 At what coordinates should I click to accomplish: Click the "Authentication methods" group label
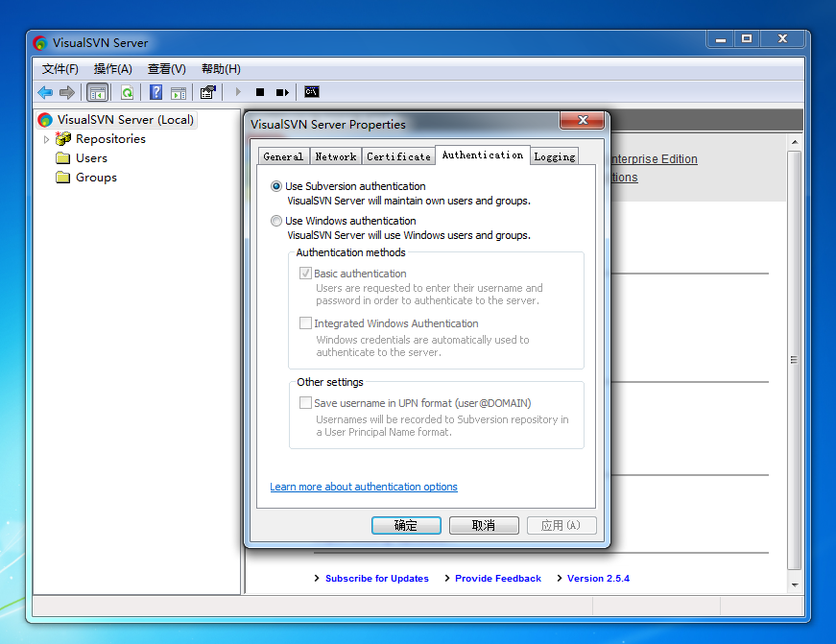pyautogui.click(x=351, y=252)
